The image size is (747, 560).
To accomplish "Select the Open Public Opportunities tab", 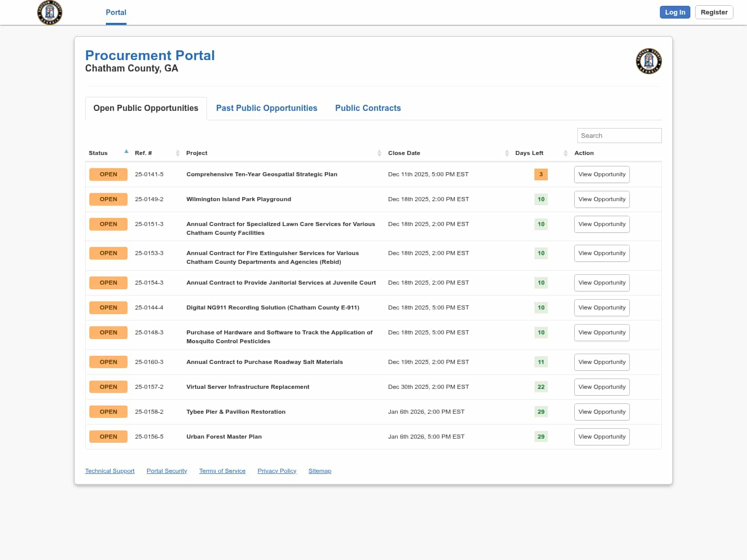I will 146,108.
